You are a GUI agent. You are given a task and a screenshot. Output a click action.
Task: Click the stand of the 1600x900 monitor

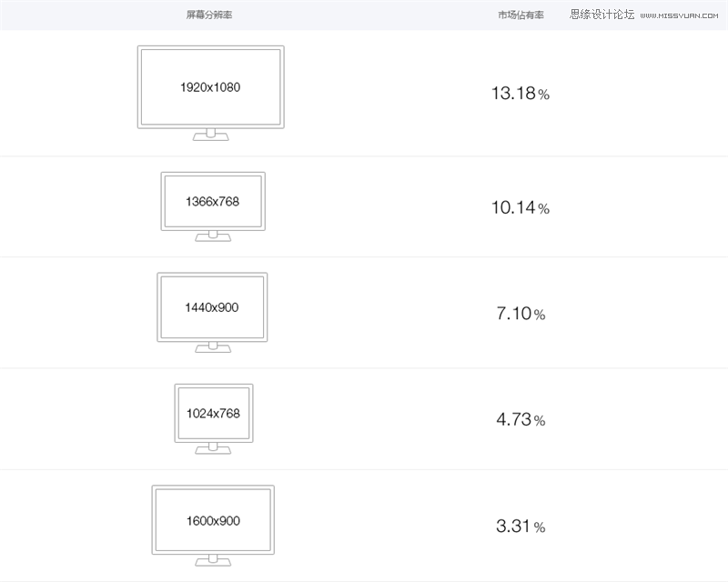213,561
